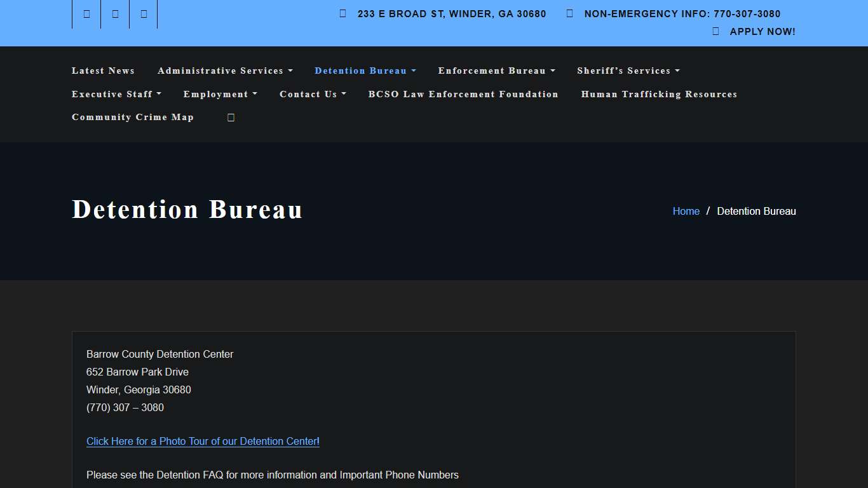
Task: Open Human Trafficking Resources
Action: click(659, 94)
